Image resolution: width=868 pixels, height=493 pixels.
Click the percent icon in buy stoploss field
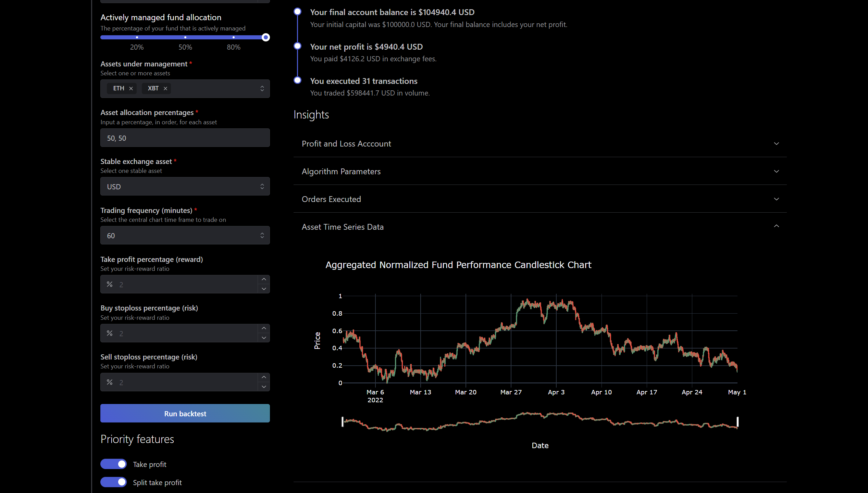109,333
